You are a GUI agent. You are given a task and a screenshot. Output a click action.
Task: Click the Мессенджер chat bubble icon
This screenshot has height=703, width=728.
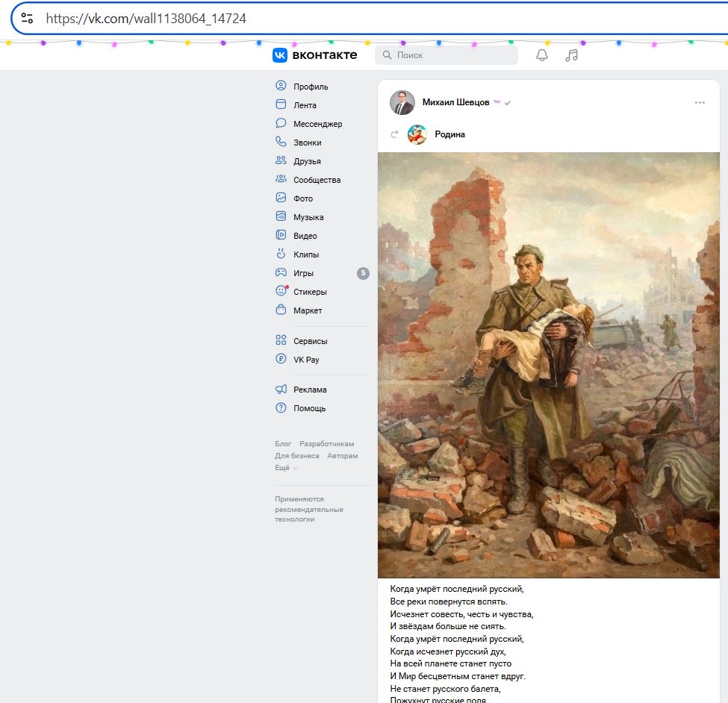click(x=281, y=123)
